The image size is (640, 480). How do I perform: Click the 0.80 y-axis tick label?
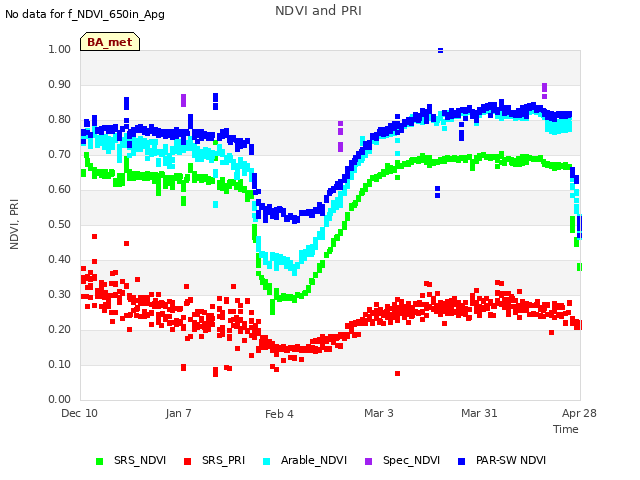(60, 120)
